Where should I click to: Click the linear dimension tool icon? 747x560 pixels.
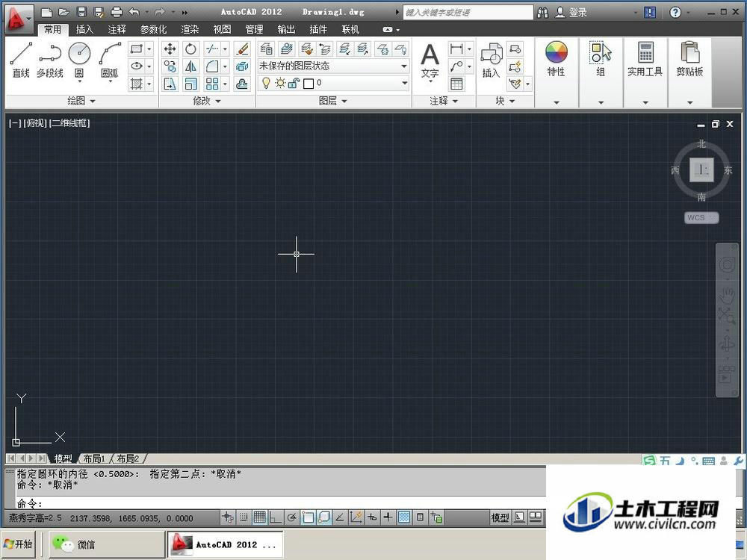(456, 49)
